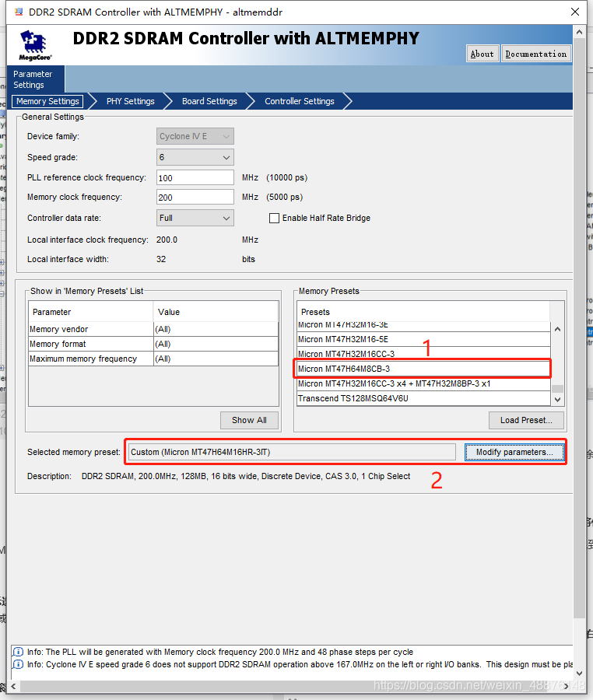The height and width of the screenshot is (700, 593).
Task: Click the Memory clock frequency field
Action: [195, 198]
